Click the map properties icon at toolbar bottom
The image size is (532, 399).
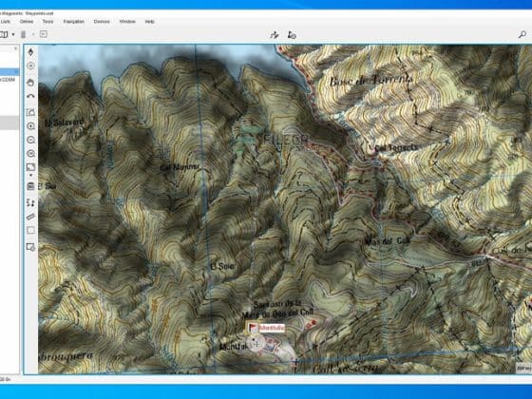pyautogui.click(x=30, y=247)
